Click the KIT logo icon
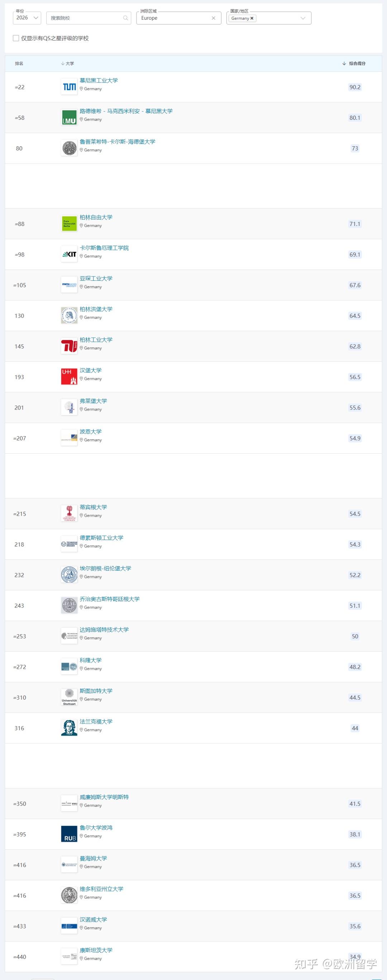This screenshot has height=980, width=387. click(x=69, y=255)
